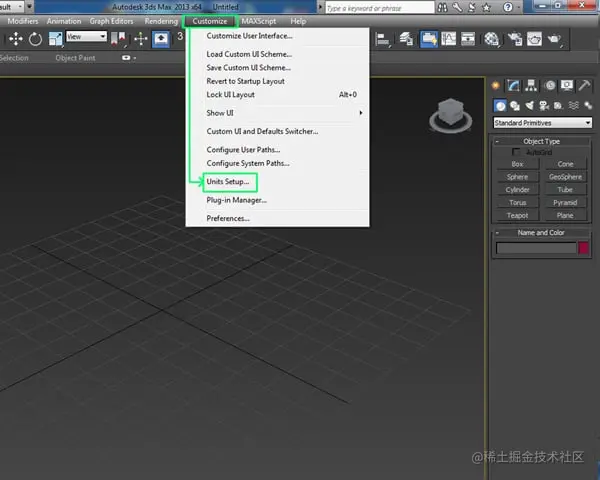Switch to the Hierarchy panel icon
The image size is (600, 480).
531,85
